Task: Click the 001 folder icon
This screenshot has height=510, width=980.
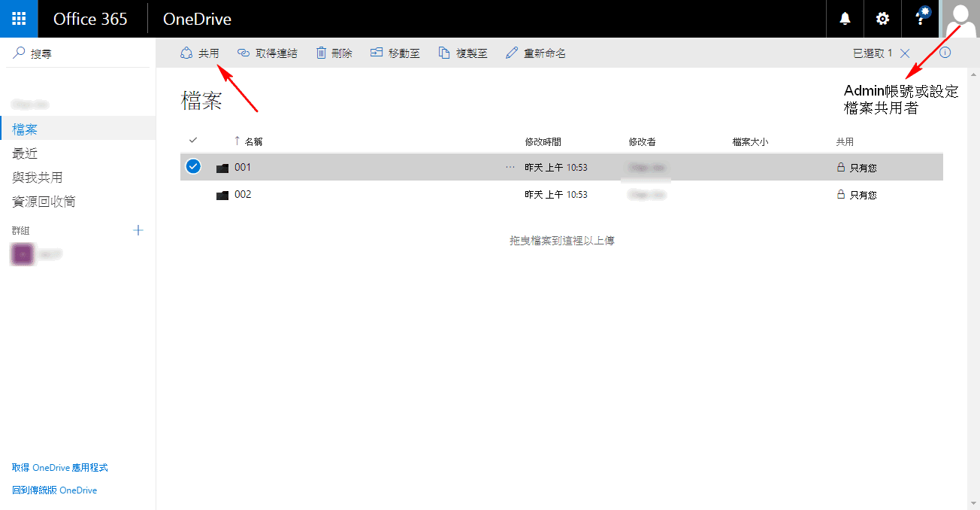Action: click(222, 168)
